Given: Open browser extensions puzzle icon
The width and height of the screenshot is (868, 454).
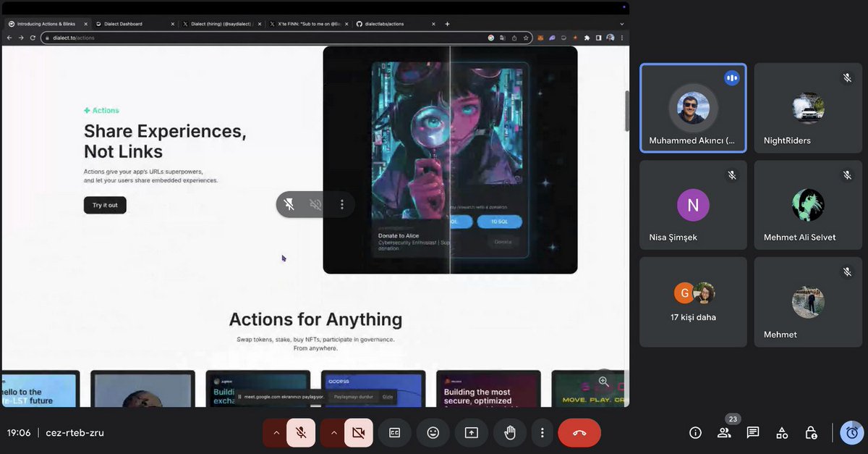Looking at the screenshot, I should coord(587,38).
